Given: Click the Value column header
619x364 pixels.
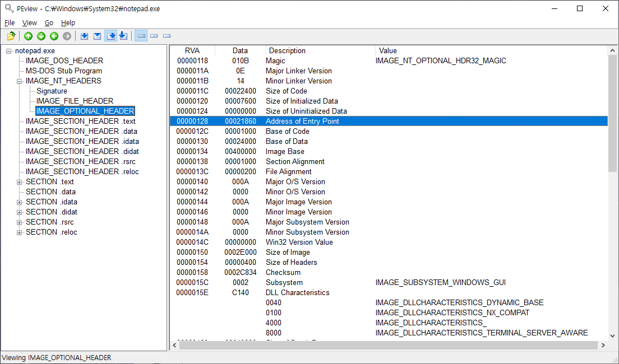Looking at the screenshot, I should point(492,50).
